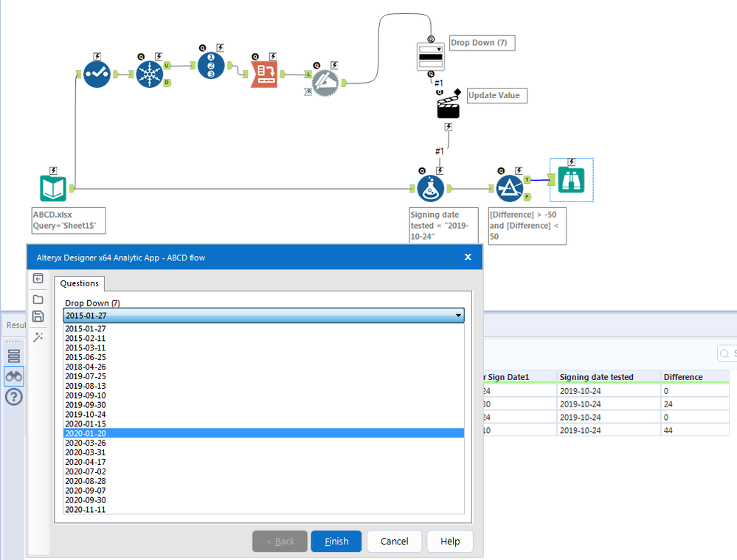The height and width of the screenshot is (560, 737).
Task: Click the Cancel button
Action: click(x=394, y=542)
